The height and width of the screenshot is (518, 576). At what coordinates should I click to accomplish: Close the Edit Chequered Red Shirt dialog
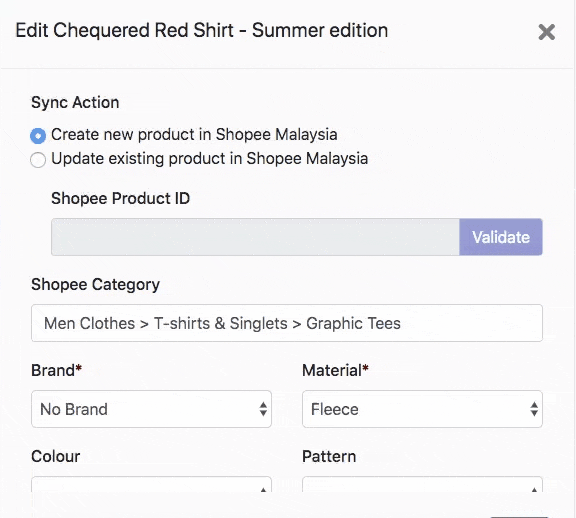coord(546,32)
